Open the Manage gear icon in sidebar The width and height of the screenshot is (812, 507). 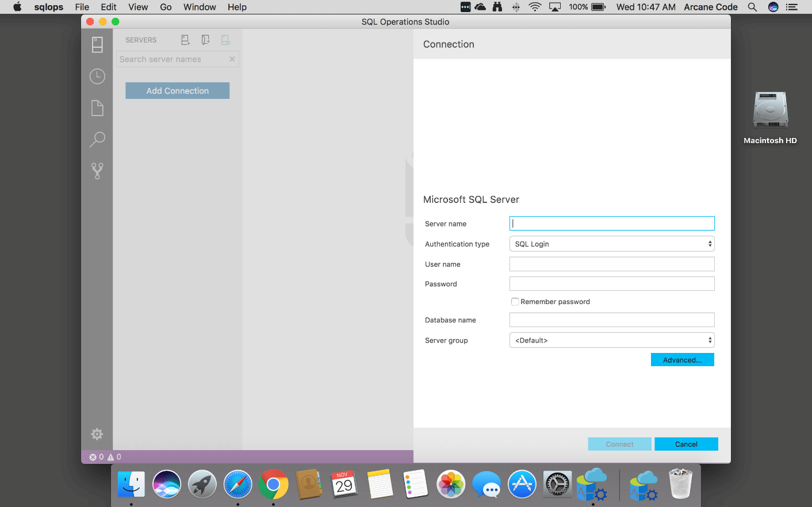click(x=97, y=434)
